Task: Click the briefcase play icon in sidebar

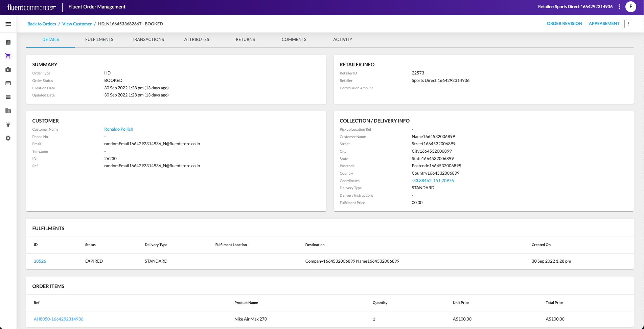Action: click(8, 70)
